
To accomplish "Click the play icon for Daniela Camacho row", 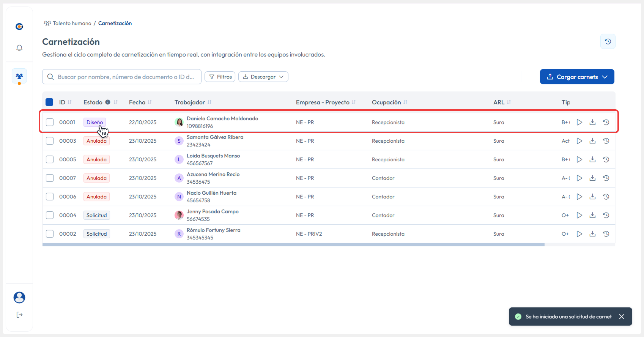I will [x=579, y=122].
